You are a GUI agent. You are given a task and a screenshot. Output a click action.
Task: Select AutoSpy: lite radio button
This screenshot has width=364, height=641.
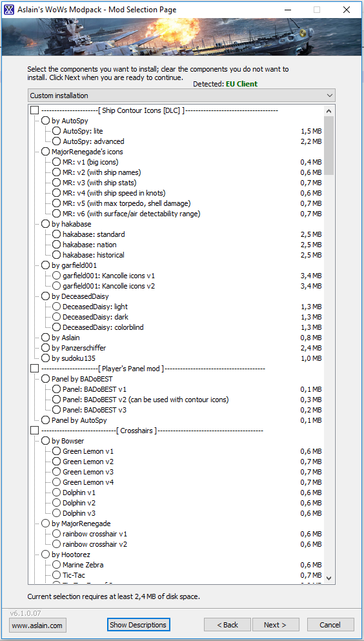click(x=56, y=131)
